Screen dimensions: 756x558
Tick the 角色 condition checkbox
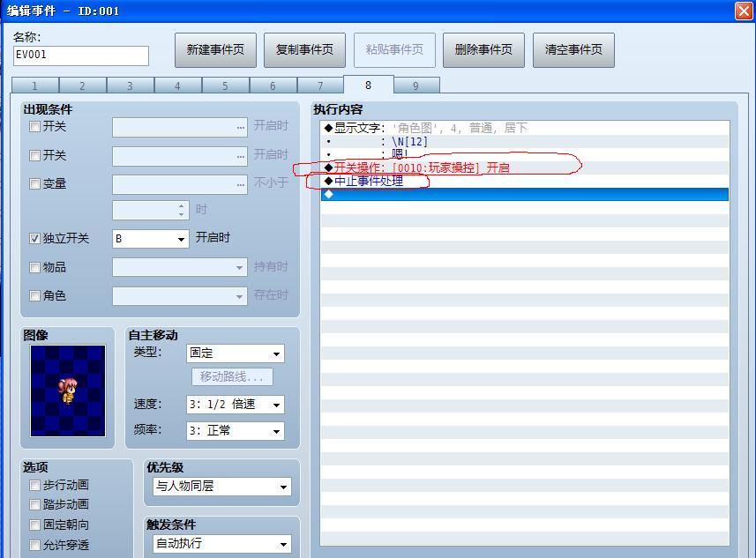tap(34, 296)
